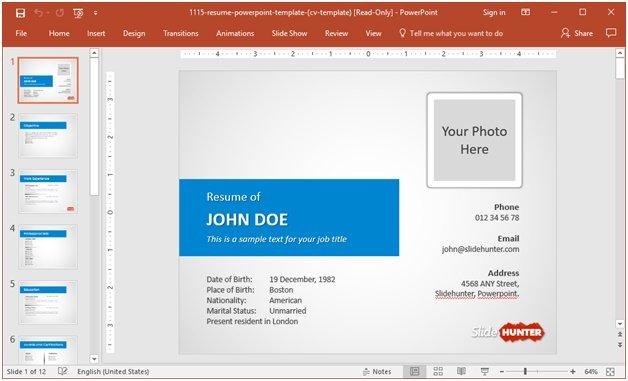
Task: Switch to Animations tab
Action: coord(235,33)
